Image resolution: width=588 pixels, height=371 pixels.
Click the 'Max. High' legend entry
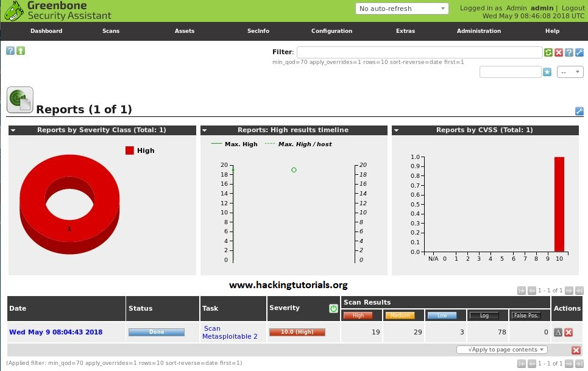pyautogui.click(x=235, y=144)
